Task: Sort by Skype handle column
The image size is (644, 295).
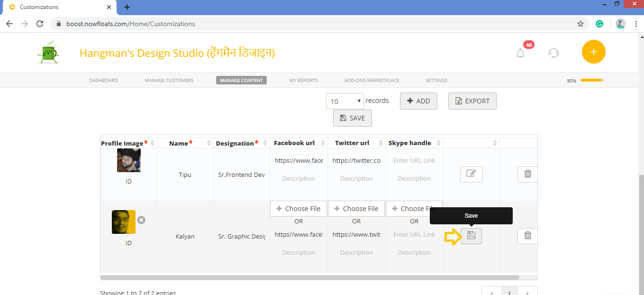Action: (x=414, y=143)
